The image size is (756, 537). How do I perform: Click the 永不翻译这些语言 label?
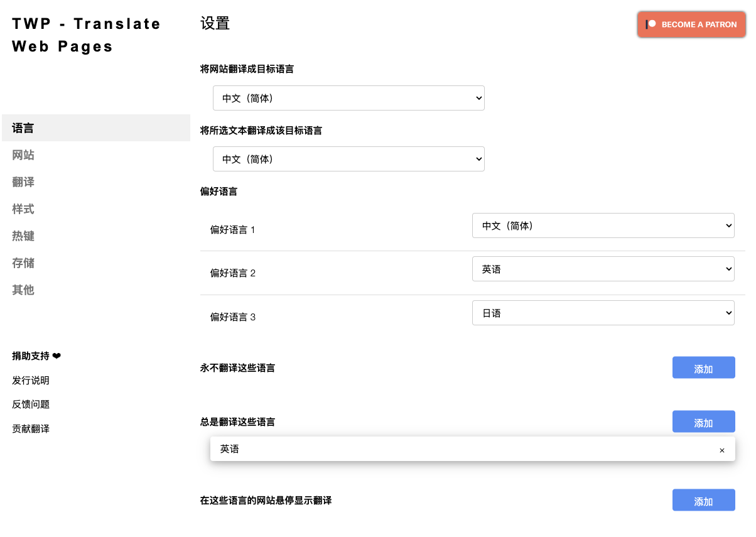237,368
